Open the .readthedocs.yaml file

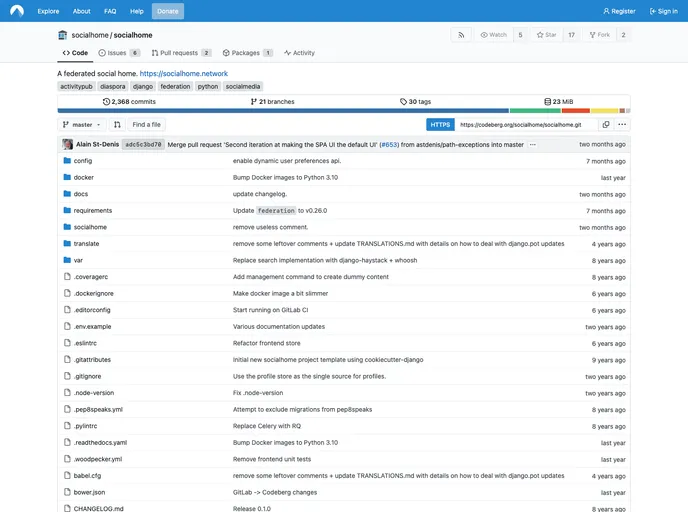[x=100, y=443]
